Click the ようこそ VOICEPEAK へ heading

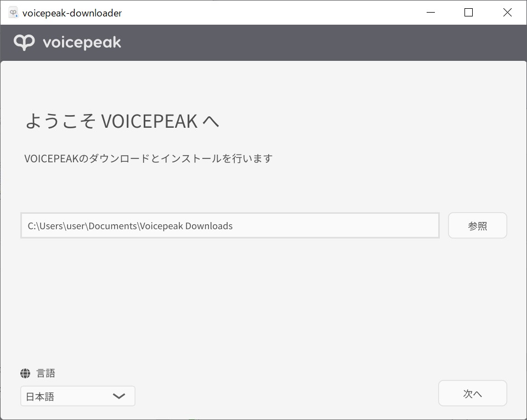point(122,121)
